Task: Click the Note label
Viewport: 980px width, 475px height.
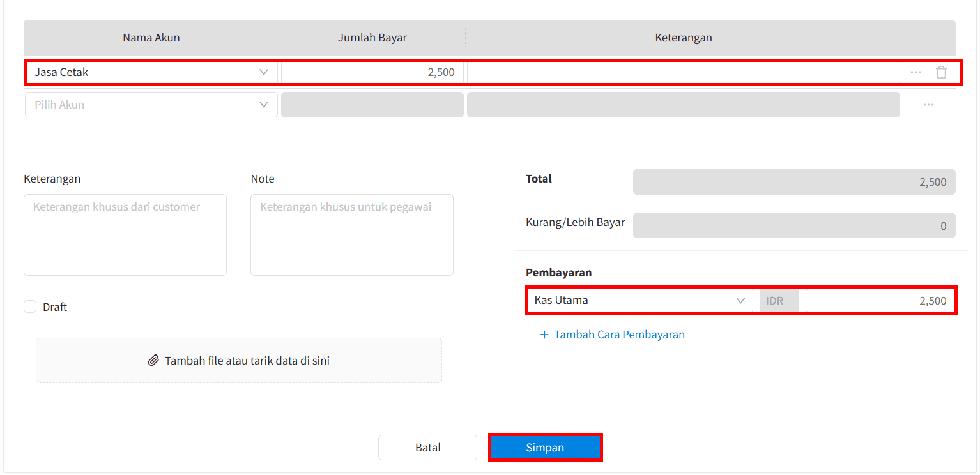Action: [x=263, y=179]
